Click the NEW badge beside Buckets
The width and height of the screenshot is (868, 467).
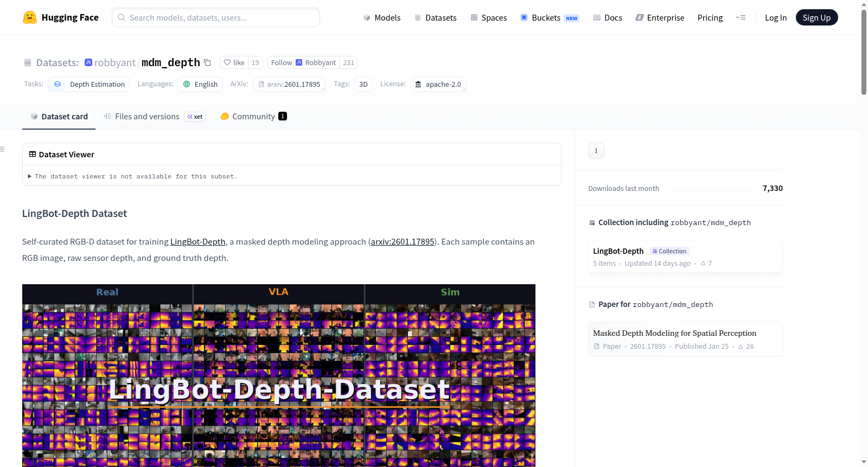(572, 18)
